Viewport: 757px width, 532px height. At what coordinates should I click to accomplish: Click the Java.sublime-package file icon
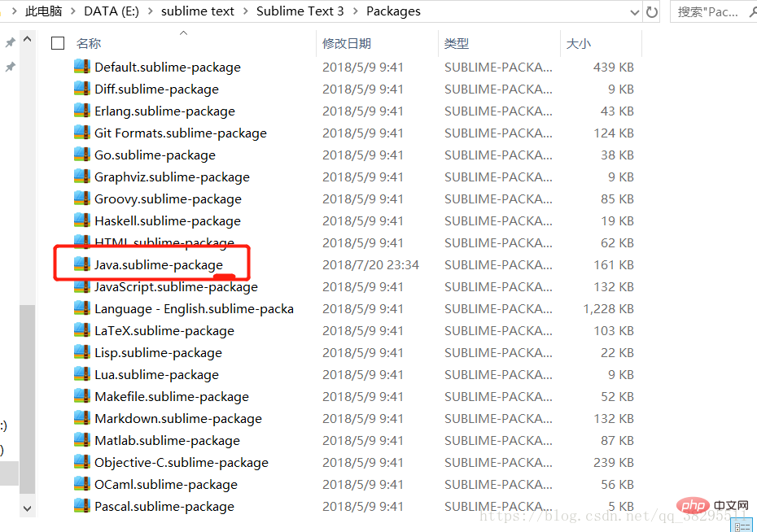(82, 264)
